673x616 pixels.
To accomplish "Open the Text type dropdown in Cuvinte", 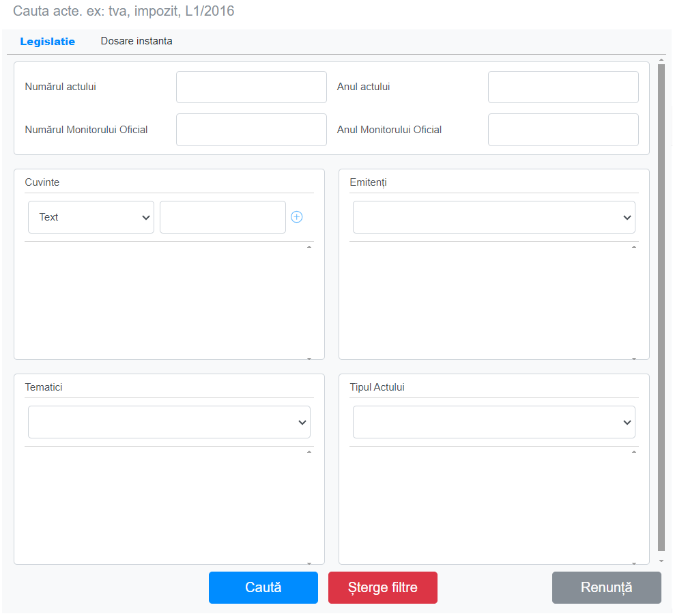I will (91, 217).
